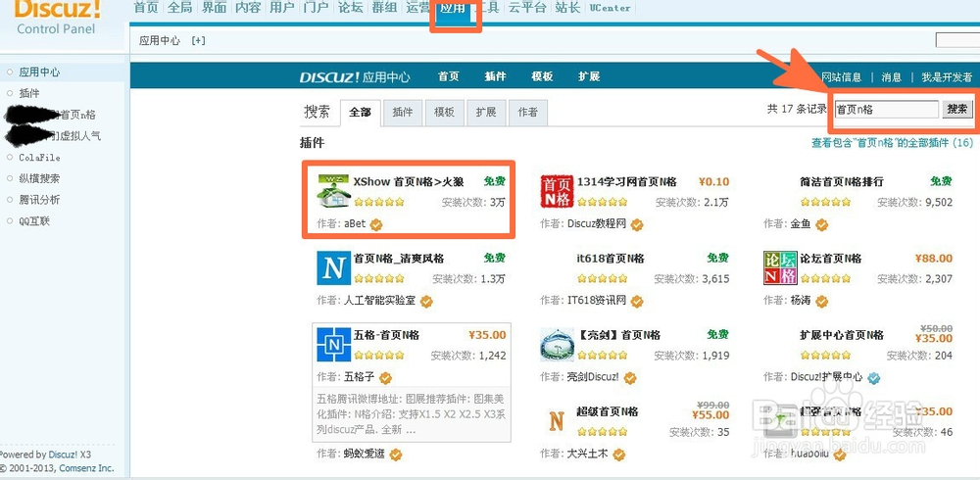Click the author name 人工智能实验室
This screenshot has height=480, width=980.
point(380,302)
